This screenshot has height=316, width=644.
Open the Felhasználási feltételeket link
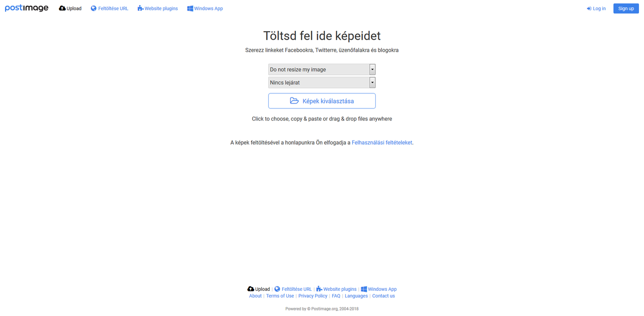click(382, 143)
